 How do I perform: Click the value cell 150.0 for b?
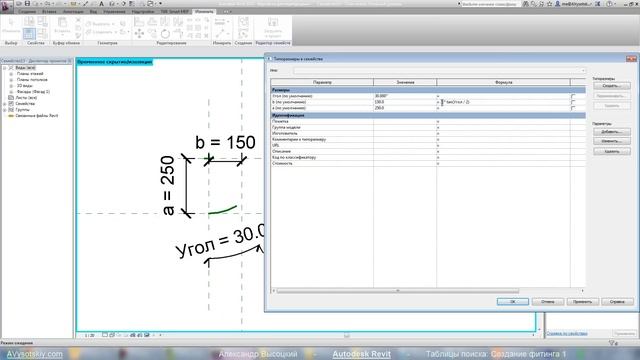(x=405, y=102)
